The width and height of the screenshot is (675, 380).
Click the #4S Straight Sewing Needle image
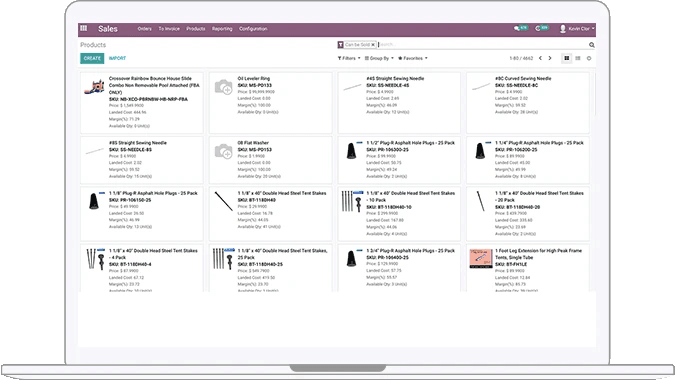coord(352,87)
